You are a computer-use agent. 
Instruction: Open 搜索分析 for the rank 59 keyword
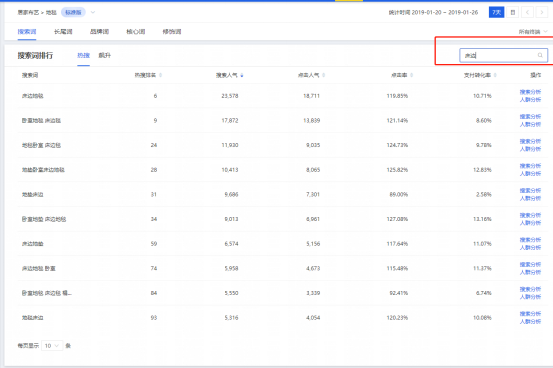coord(530,240)
